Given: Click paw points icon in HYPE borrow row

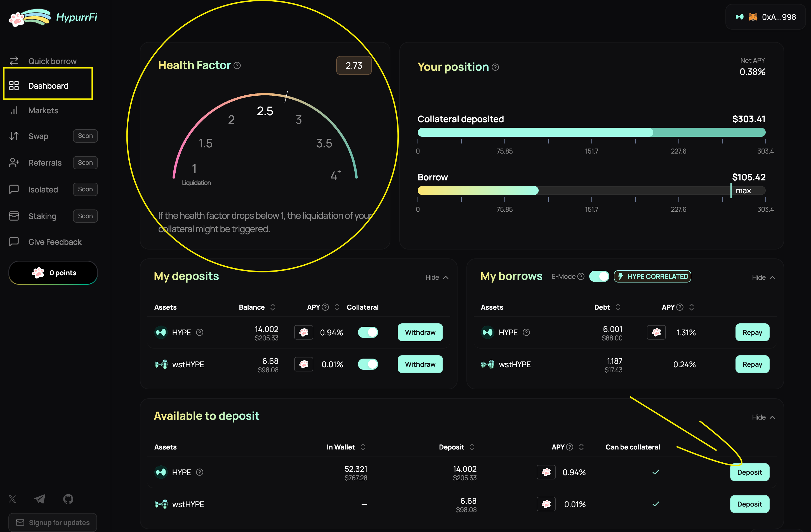Looking at the screenshot, I should (x=656, y=332).
